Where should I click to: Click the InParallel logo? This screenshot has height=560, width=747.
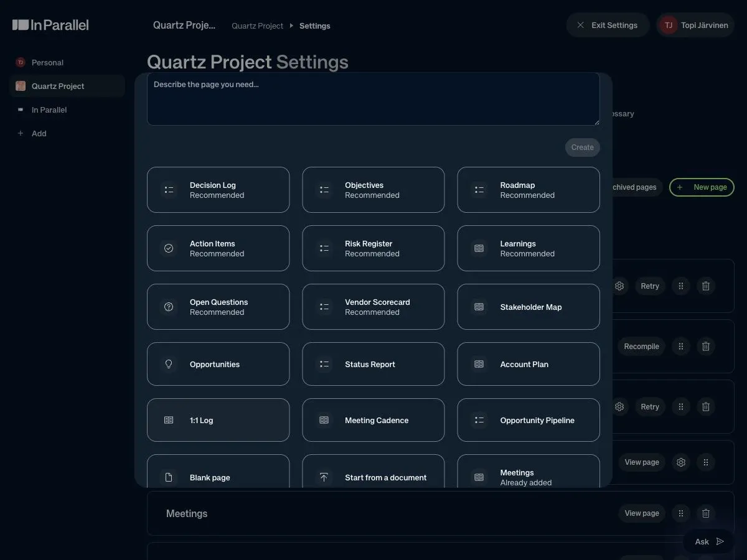tap(50, 25)
